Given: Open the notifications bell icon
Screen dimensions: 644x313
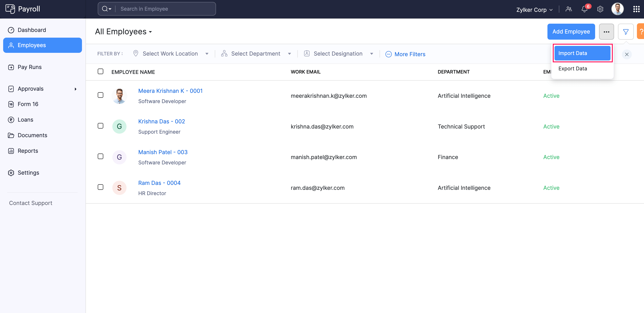Looking at the screenshot, I should point(584,9).
